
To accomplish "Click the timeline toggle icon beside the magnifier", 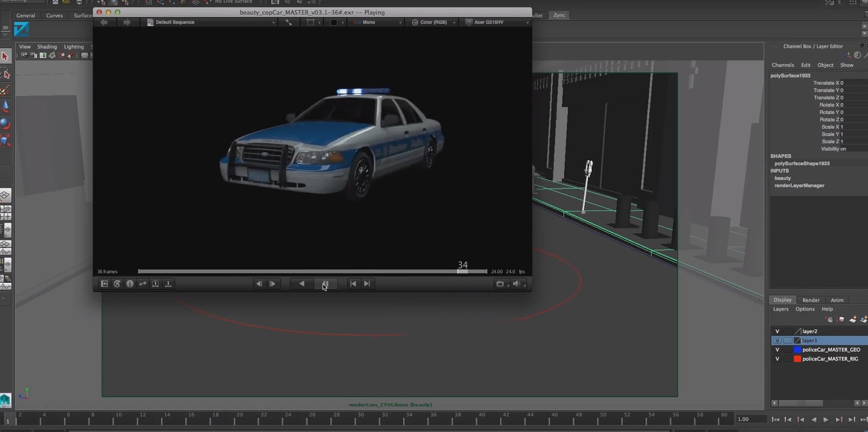I will pyautogui.click(x=168, y=284).
